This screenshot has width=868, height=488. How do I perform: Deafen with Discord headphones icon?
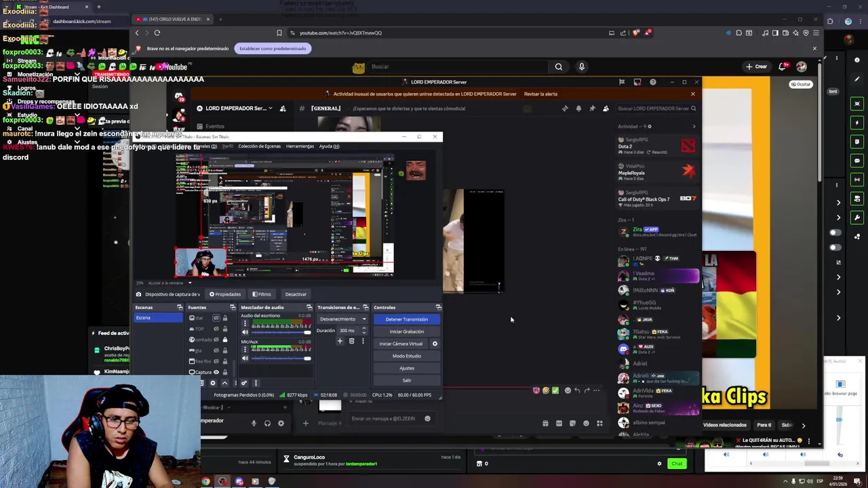pos(267,424)
